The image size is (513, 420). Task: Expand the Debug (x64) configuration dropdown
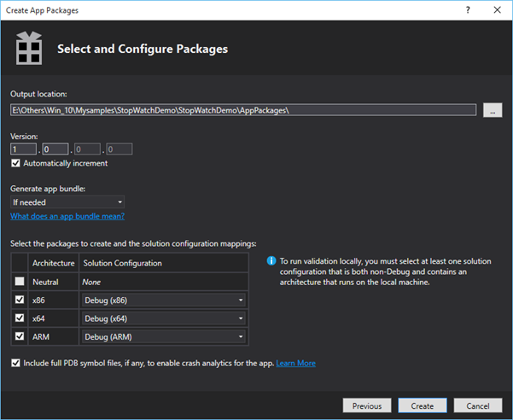[x=163, y=318]
